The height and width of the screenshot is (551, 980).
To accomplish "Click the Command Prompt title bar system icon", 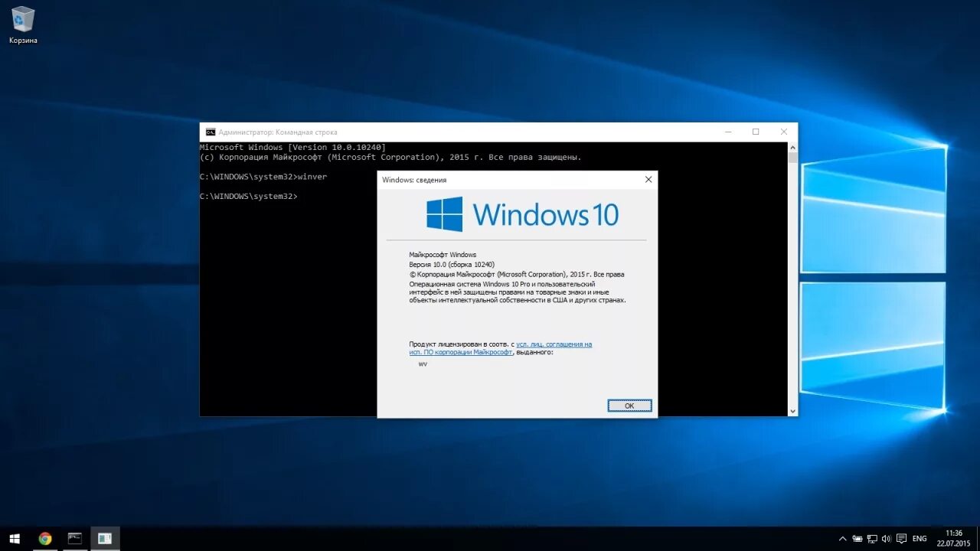I will 211,132.
